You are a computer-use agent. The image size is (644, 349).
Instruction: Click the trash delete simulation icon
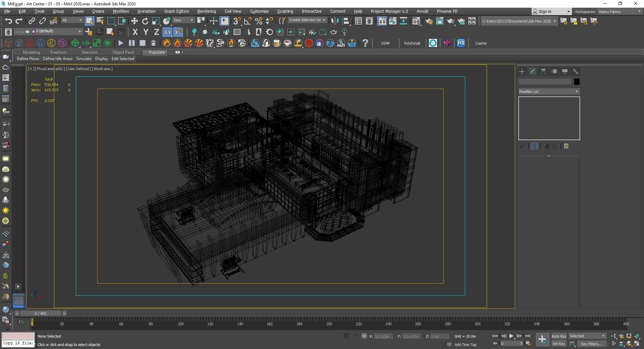point(153,43)
